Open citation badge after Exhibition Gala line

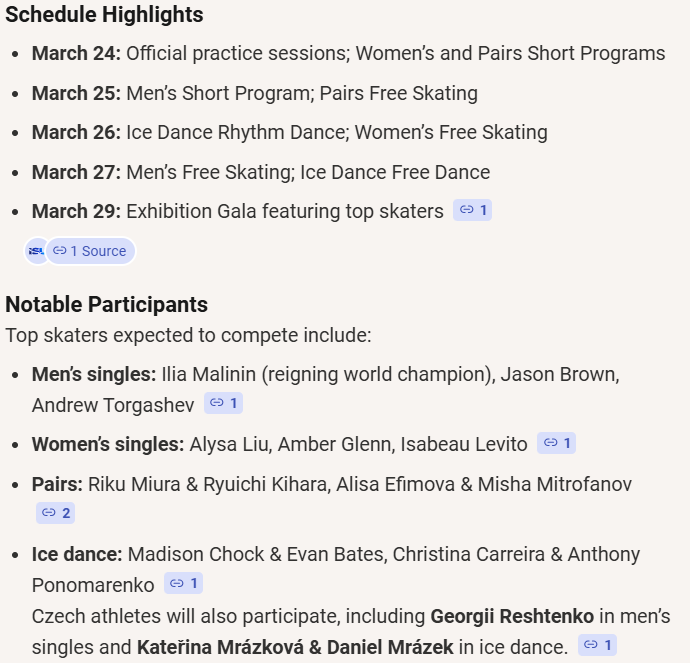pos(472,211)
